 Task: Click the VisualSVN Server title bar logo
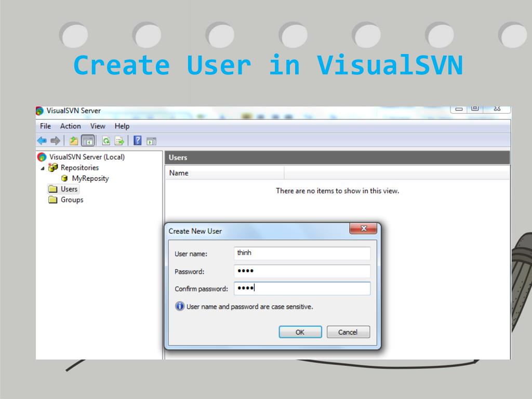(39, 111)
